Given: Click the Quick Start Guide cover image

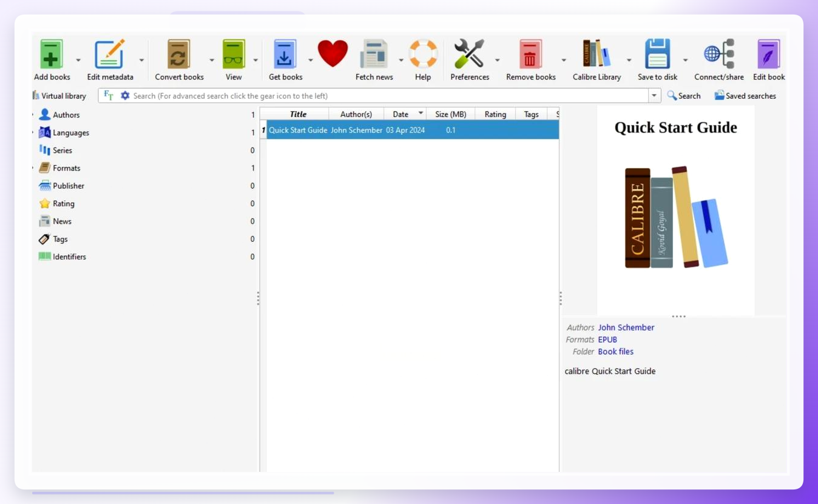Looking at the screenshot, I should click(x=675, y=210).
